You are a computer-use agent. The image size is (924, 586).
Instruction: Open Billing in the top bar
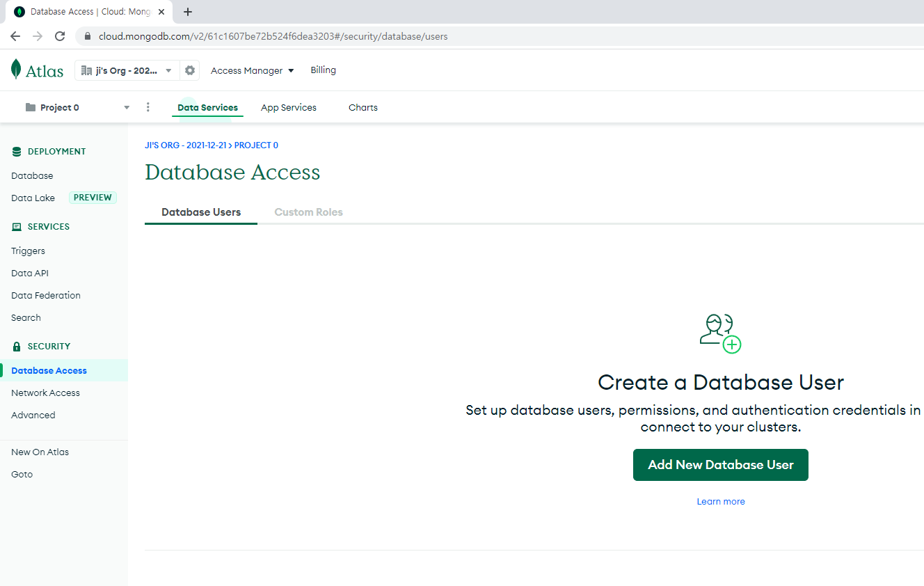point(324,70)
